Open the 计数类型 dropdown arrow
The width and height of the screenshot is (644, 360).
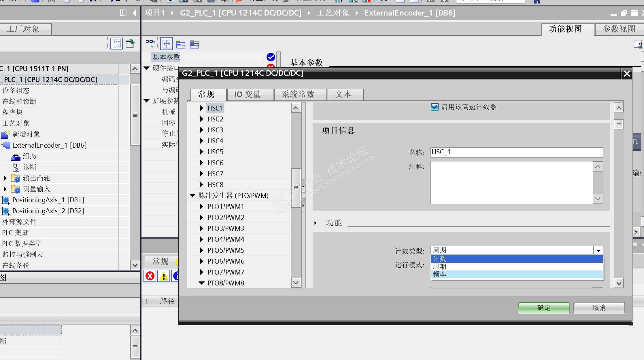point(598,250)
